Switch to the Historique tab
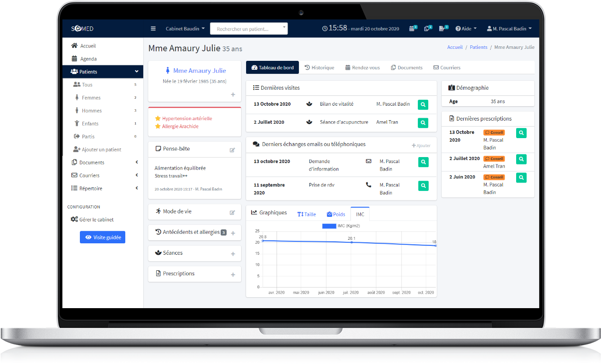Viewport: 601px width, 364px height. click(x=319, y=67)
